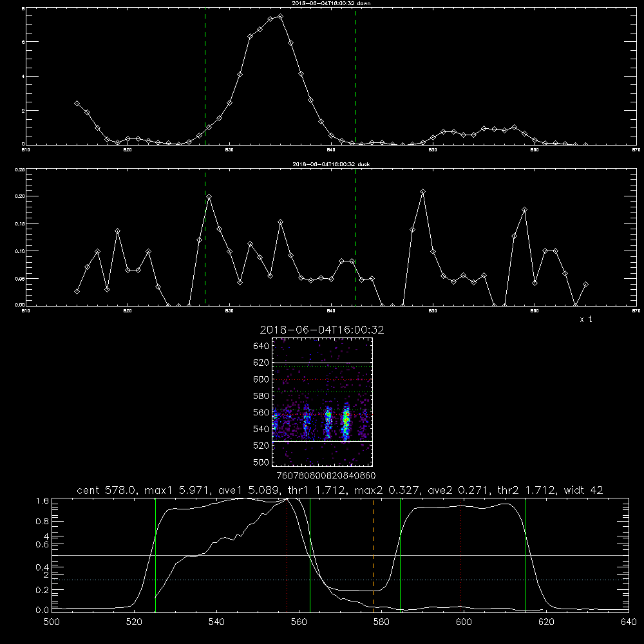Click '1.6' on the bottom plot y-axis
Viewport: 644px width, 644px height.
[43, 500]
